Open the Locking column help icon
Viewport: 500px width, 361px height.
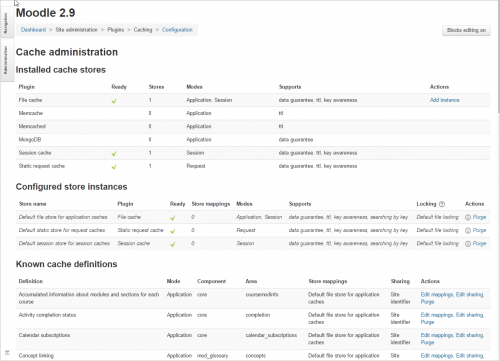[442, 204]
